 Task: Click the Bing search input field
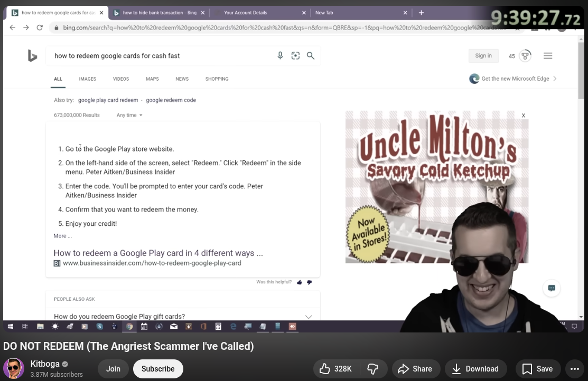click(x=161, y=56)
